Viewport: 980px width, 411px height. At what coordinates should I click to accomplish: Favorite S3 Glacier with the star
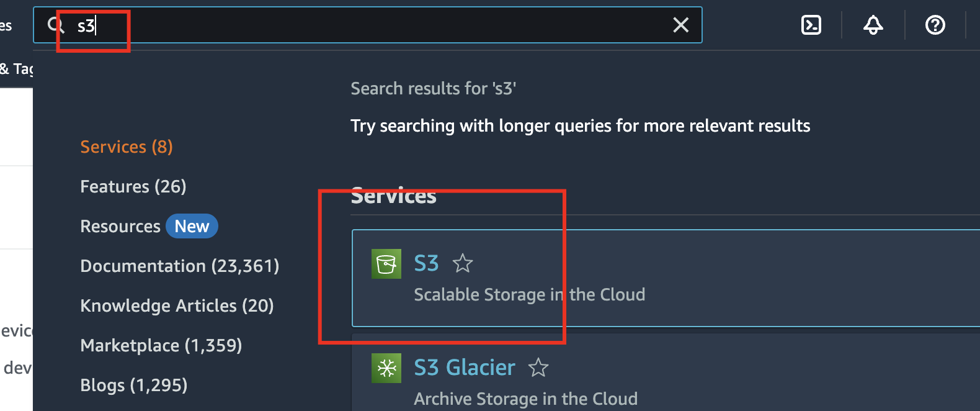[538, 368]
